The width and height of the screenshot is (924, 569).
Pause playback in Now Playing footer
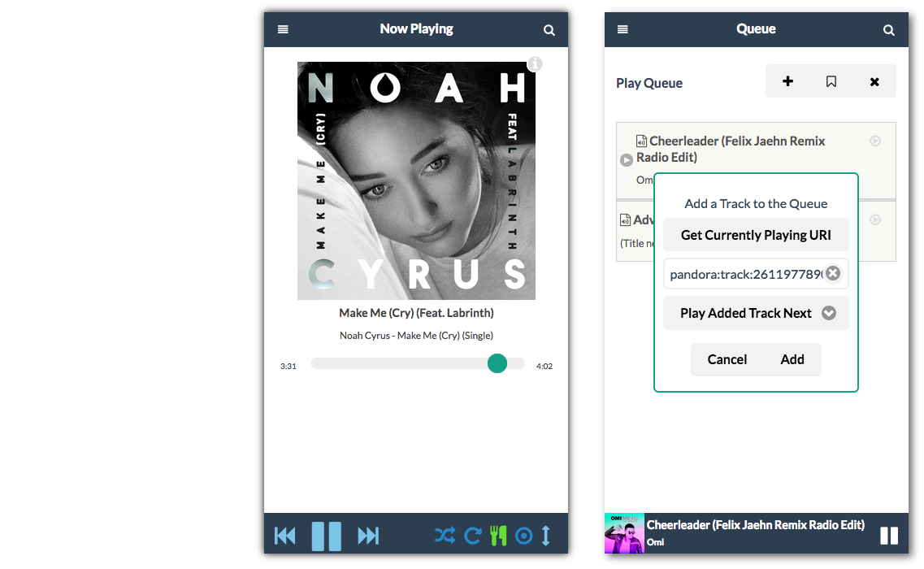click(x=326, y=536)
